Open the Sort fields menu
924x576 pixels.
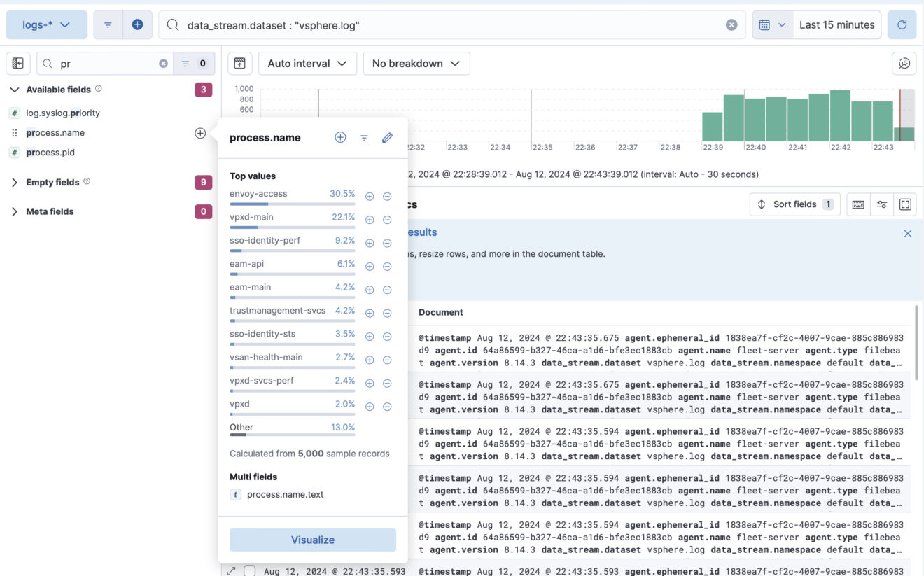pyautogui.click(x=794, y=204)
